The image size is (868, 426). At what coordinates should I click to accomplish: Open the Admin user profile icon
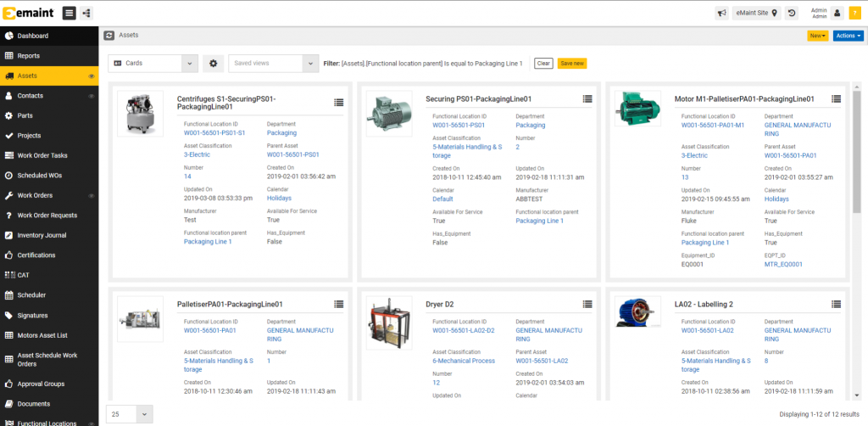click(x=837, y=13)
